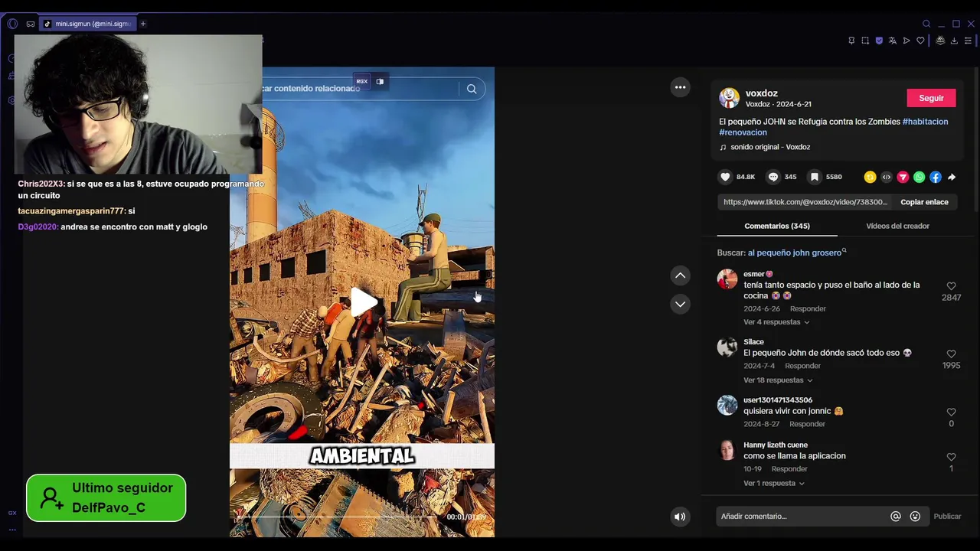The height and width of the screenshot is (551, 980).
Task: Open the Opera menu logo
Action: [12, 24]
